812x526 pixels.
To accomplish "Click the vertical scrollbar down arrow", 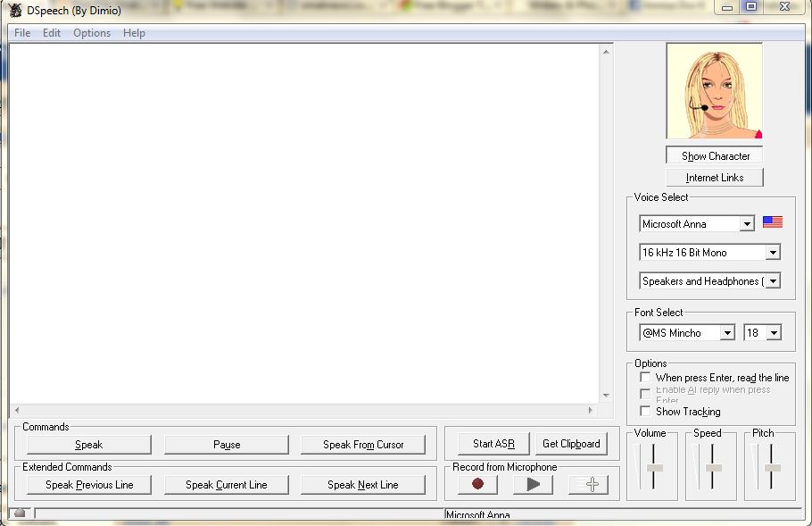I will (606, 396).
